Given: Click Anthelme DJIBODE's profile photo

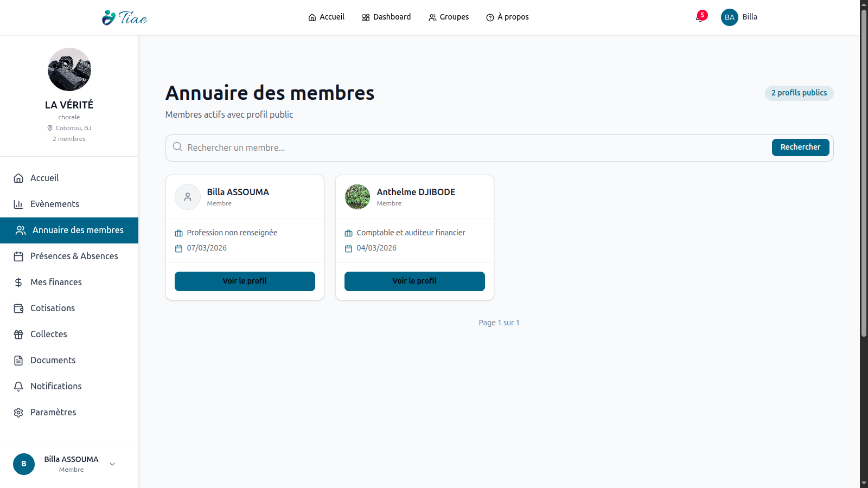Looking at the screenshot, I should click(x=358, y=197).
